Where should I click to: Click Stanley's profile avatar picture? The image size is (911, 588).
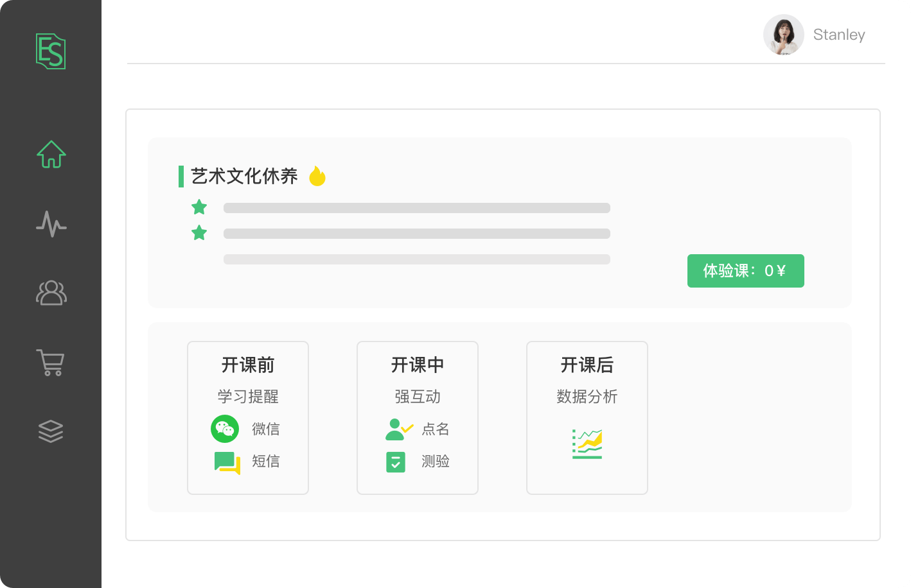coord(783,35)
